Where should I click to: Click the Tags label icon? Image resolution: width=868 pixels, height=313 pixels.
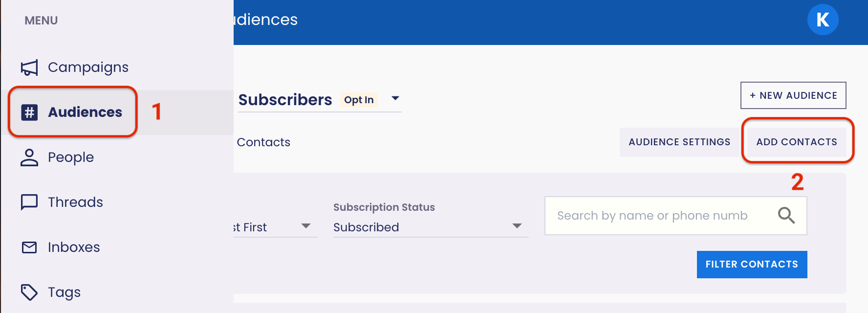tap(29, 292)
